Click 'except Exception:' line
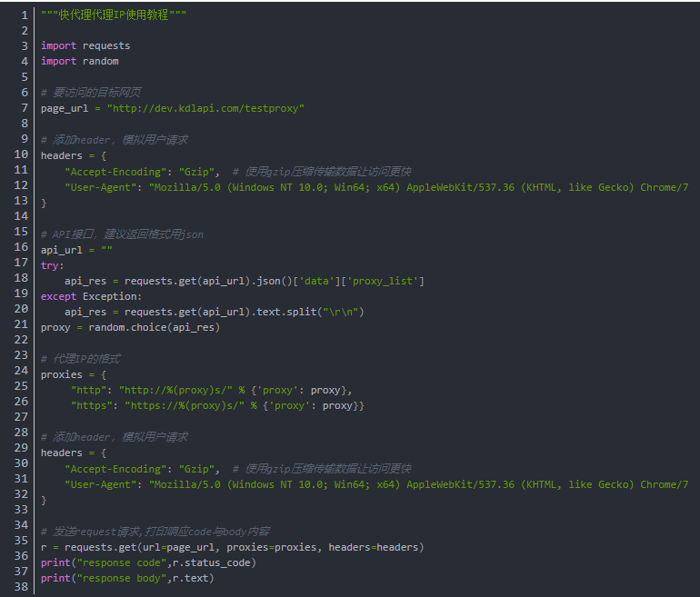Viewport: 700px width, 597px height. pos(91,297)
